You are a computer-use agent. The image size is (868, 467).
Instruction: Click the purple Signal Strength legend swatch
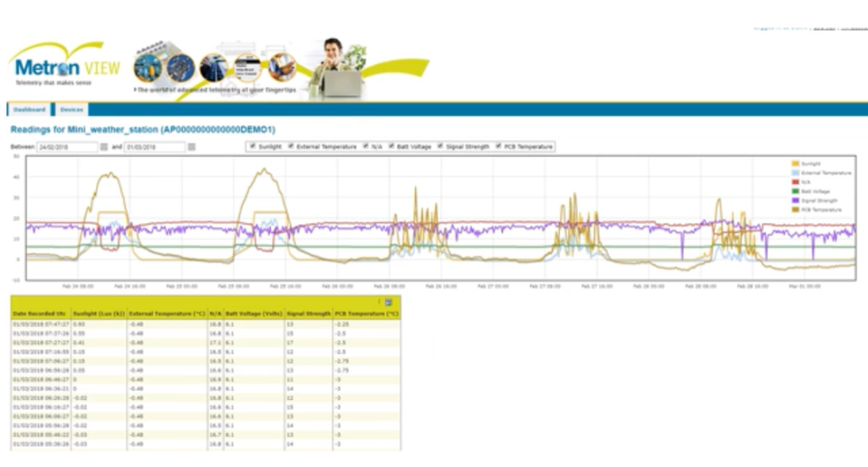point(796,201)
